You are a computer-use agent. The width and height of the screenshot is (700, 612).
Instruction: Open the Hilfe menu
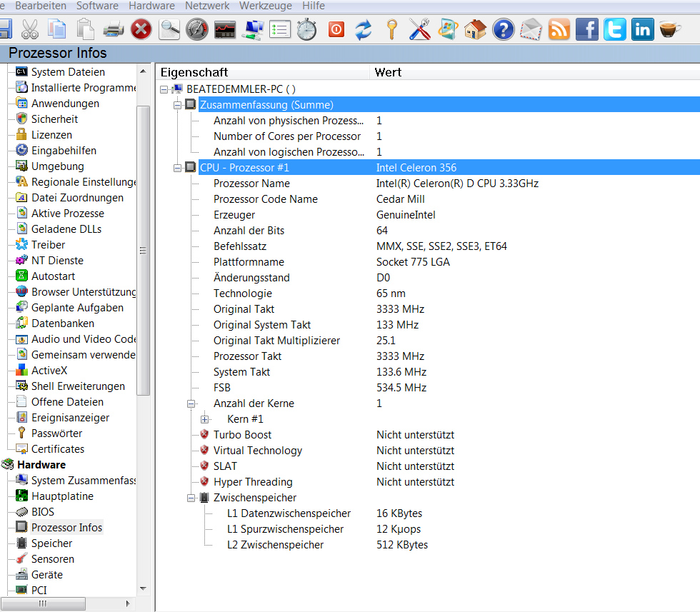[314, 6]
